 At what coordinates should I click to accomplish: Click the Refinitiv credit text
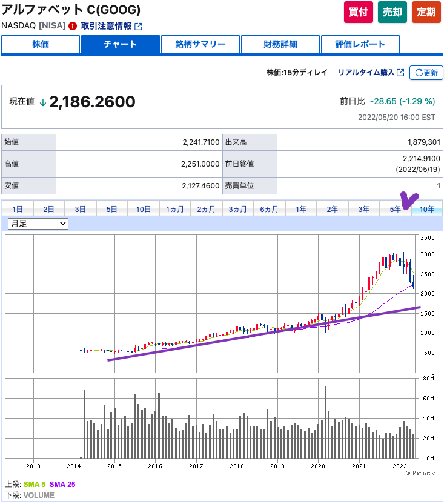point(420,473)
